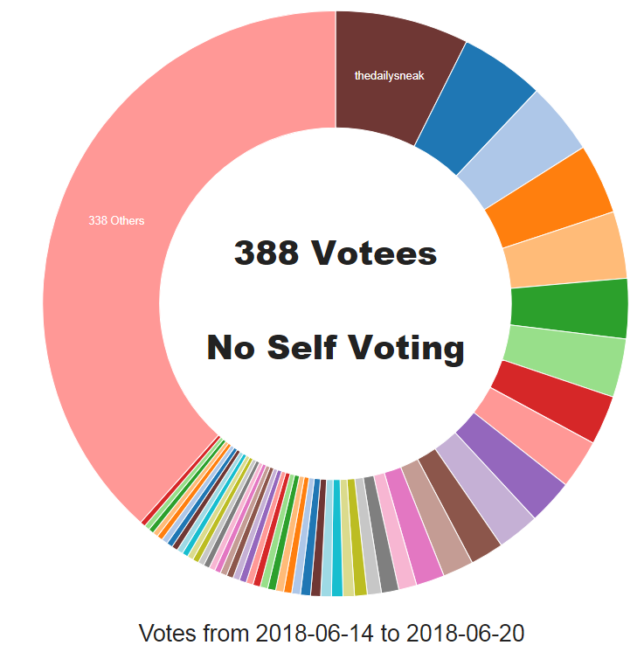Image resolution: width=644 pixels, height=659 pixels.
Task: Click the dusty rose tan segment
Action: tap(437, 517)
